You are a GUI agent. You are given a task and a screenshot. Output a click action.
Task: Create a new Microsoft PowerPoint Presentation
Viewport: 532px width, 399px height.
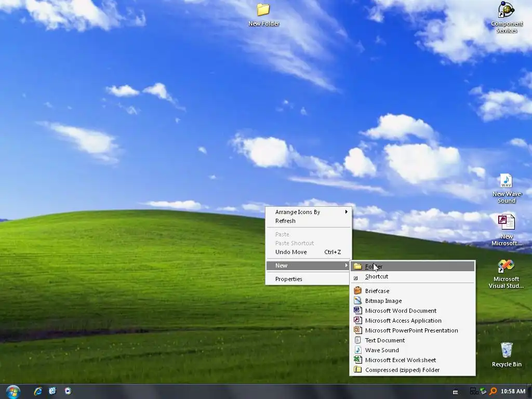(413, 330)
